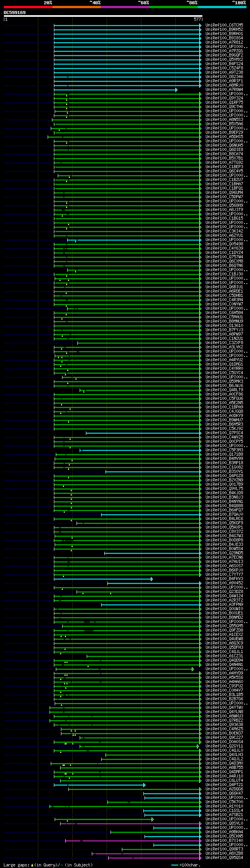Select the UniRef100_Q95QS4 label
Image resolution: width=250 pixels, height=868 pixels.
click(x=224, y=858)
